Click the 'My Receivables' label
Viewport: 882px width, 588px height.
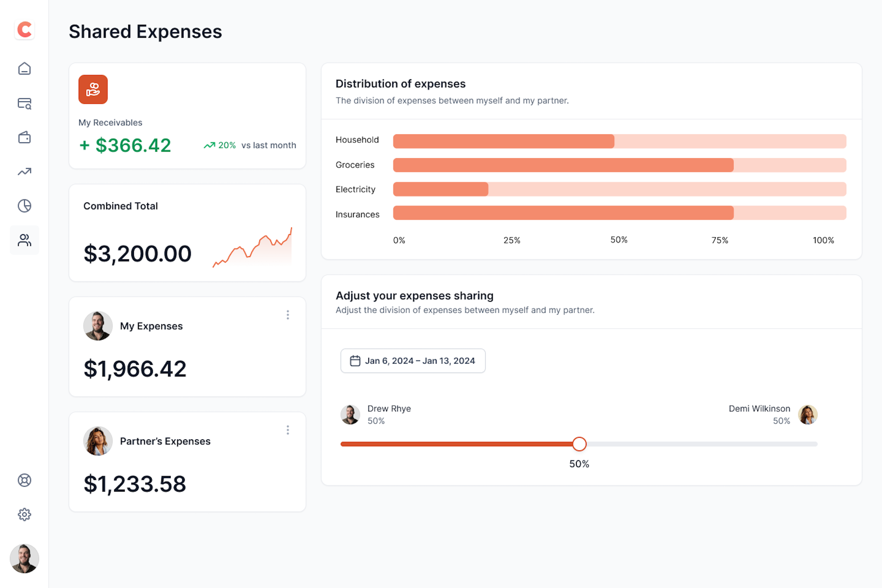[110, 123]
